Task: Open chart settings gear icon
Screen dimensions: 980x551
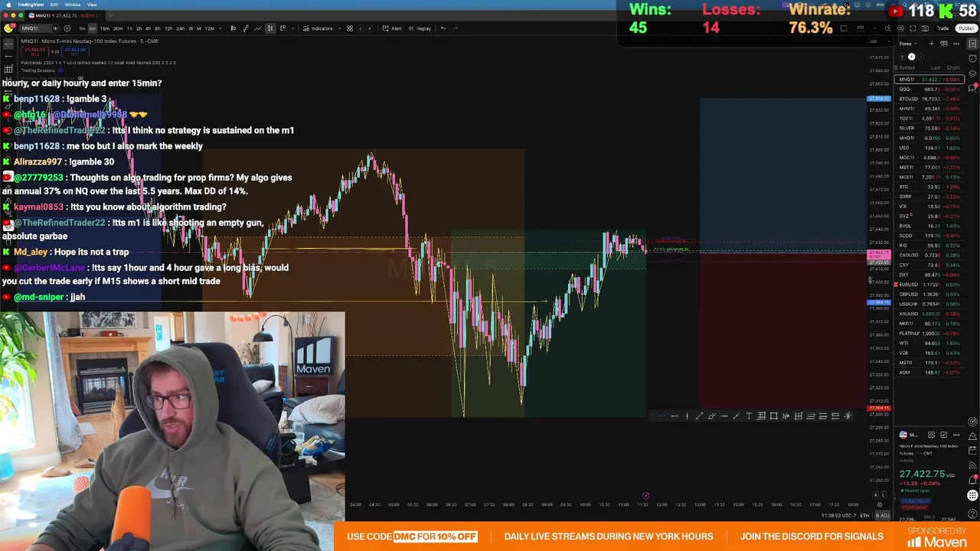Action: point(900,28)
